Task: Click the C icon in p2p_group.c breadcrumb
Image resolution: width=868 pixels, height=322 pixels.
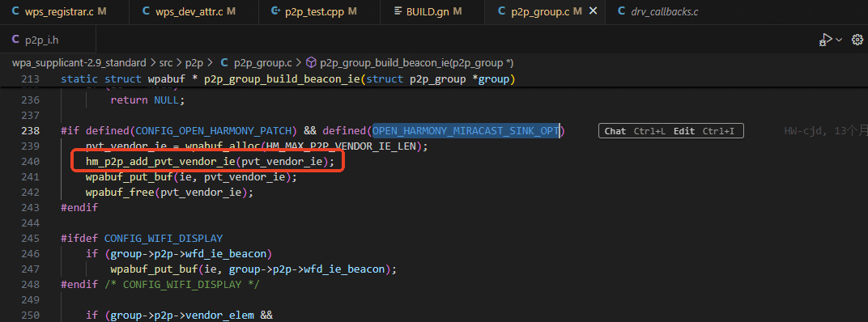Action: (225, 62)
